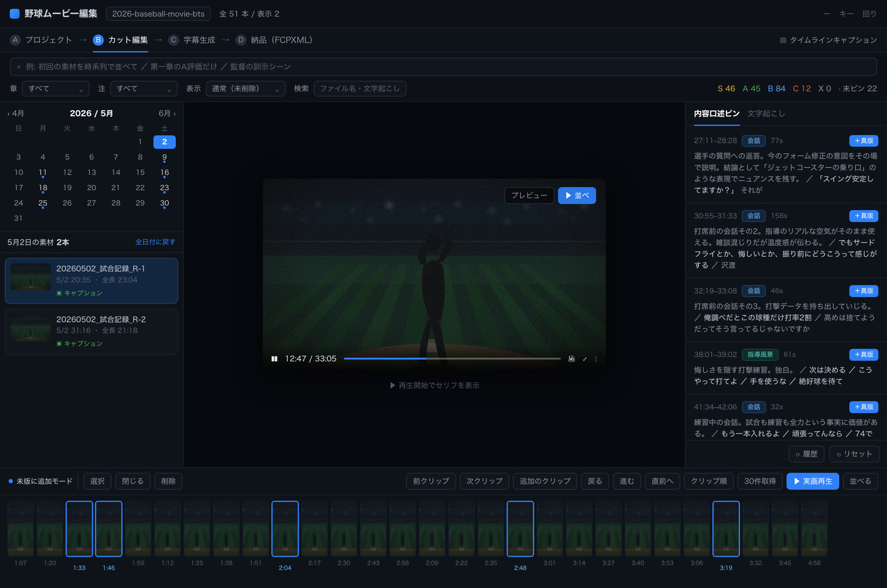Click the 指導風景 tag on 38:01 pin
The width and height of the screenshot is (887, 588).
[x=760, y=355]
